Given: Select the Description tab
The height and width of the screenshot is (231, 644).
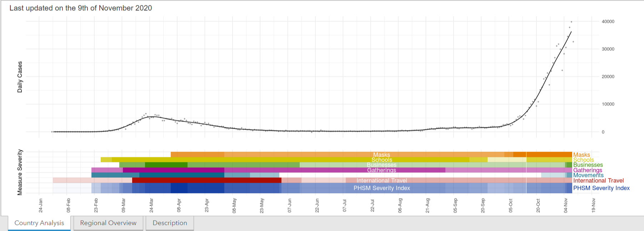Looking at the screenshot, I should pos(170,223).
